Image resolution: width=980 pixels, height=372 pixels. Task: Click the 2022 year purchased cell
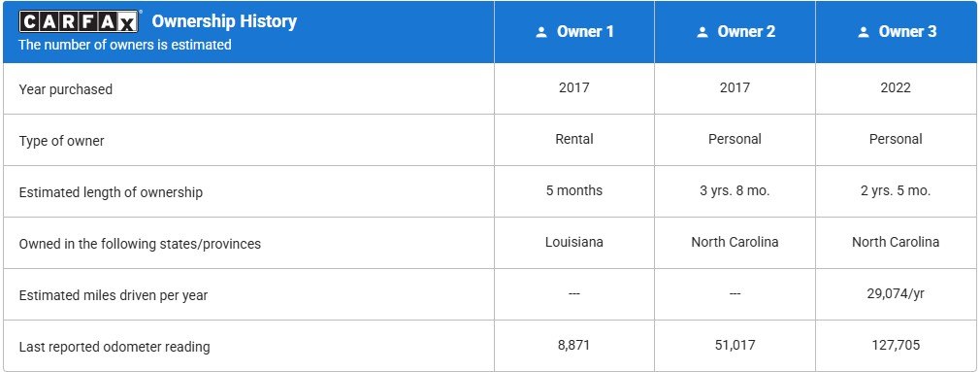click(896, 87)
